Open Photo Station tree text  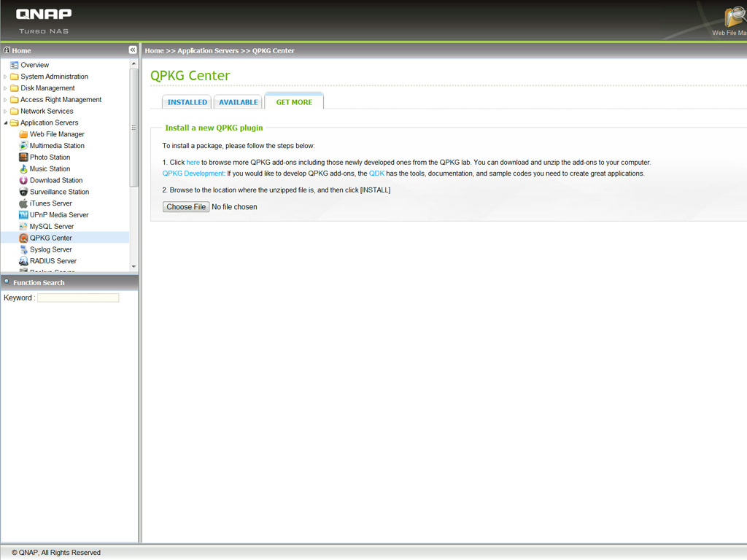pyautogui.click(x=50, y=157)
